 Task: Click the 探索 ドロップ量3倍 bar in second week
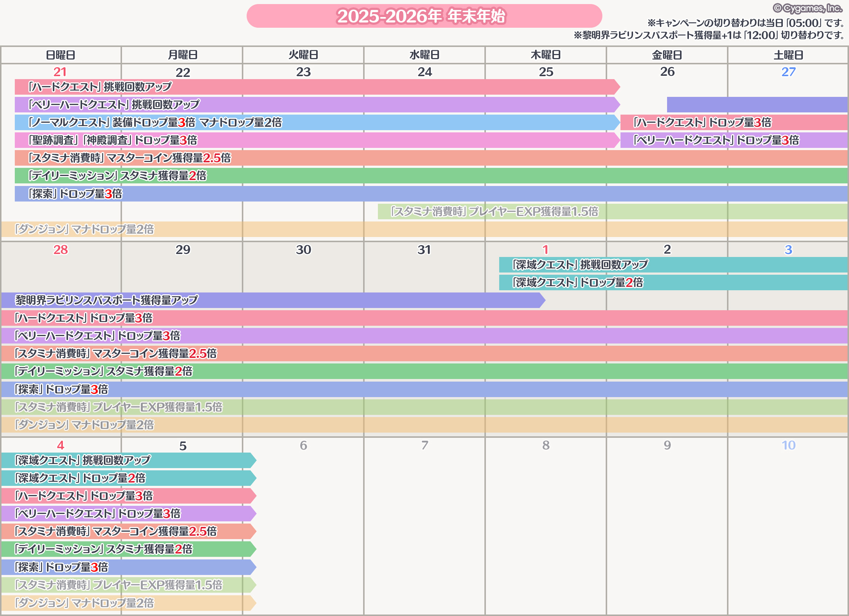click(62, 389)
